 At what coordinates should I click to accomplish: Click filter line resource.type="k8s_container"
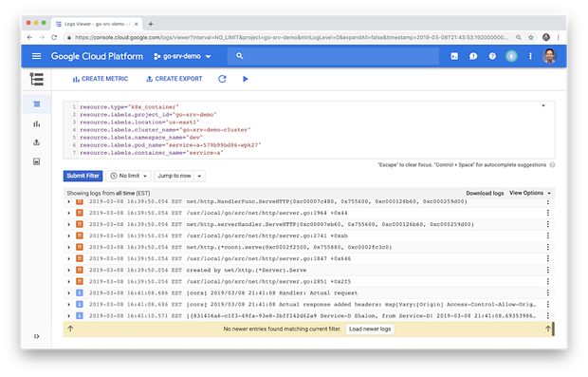click(x=129, y=107)
